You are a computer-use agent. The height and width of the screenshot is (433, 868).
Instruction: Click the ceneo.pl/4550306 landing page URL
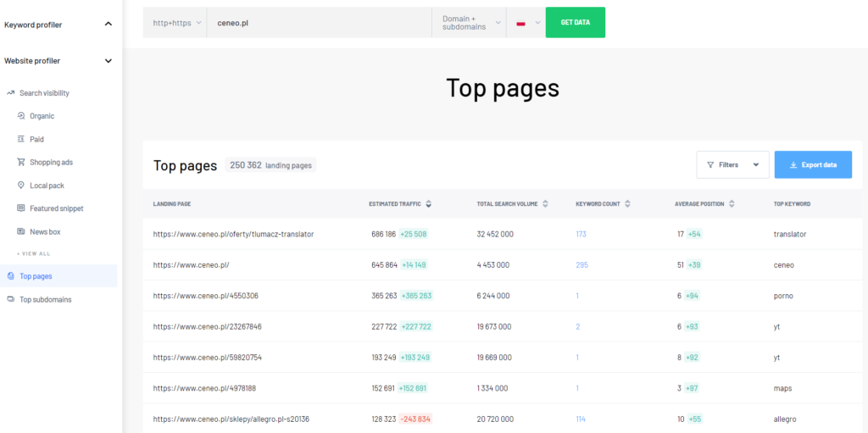[205, 297]
